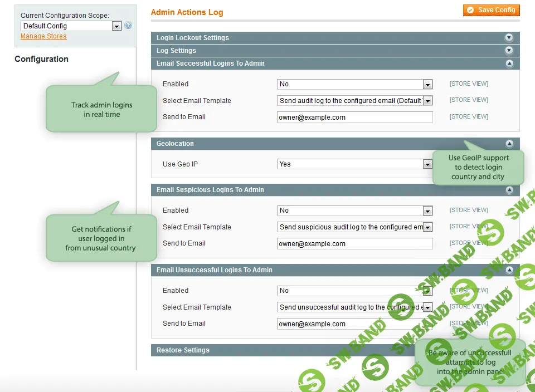Expand Login Lockout Settings via its arrow icon
The height and width of the screenshot is (392, 535).
coord(509,38)
